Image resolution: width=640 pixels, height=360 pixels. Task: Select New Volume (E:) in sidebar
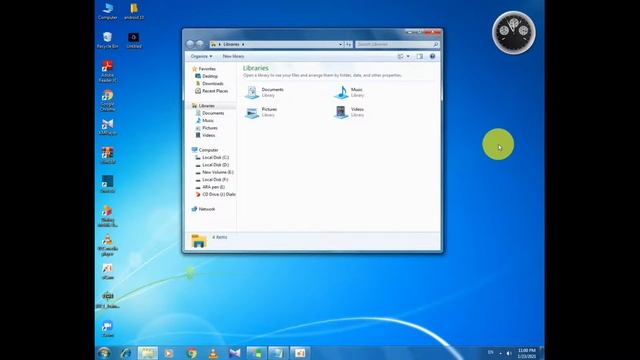click(x=214, y=172)
